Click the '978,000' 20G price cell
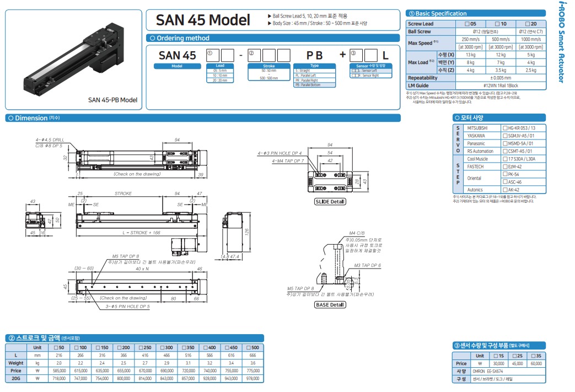 pos(252,378)
